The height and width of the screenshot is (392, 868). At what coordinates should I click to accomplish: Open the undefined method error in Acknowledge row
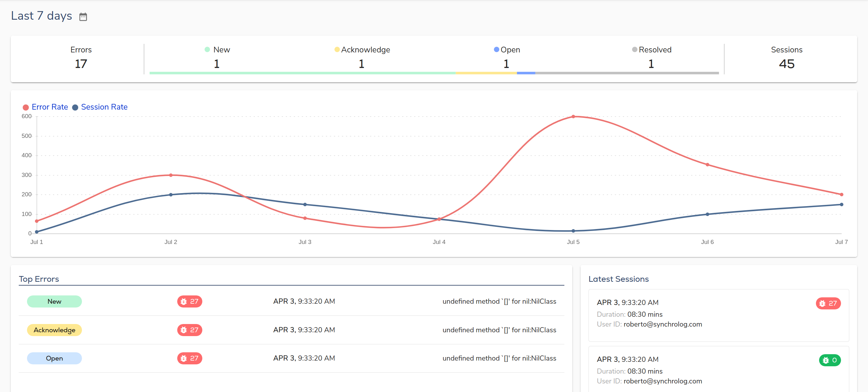[499, 330]
